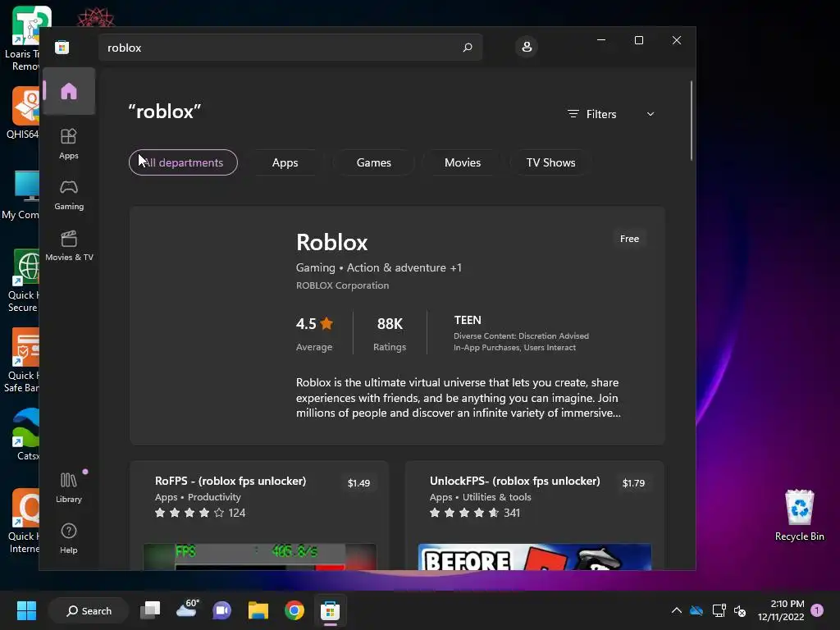Open the Roblox title in results
The image size is (840, 630).
pyautogui.click(x=331, y=242)
